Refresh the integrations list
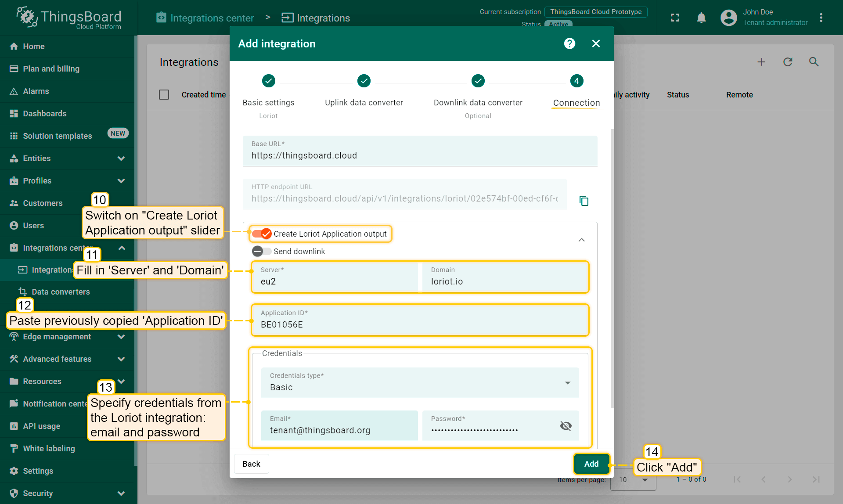Image resolution: width=843 pixels, height=504 pixels. [x=788, y=62]
